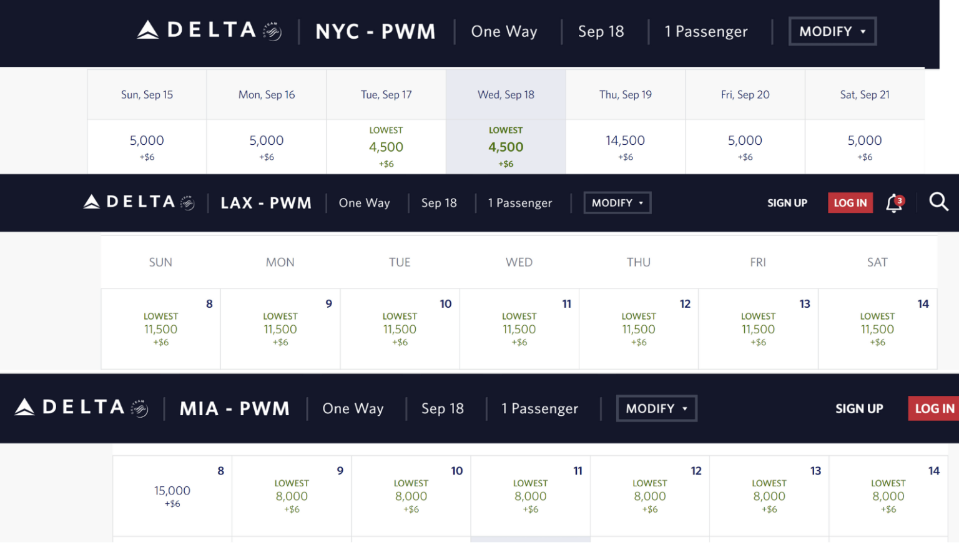The width and height of the screenshot is (959, 560).
Task: Open the MODIFY dropdown in the LAX-PWM bar
Action: click(617, 202)
